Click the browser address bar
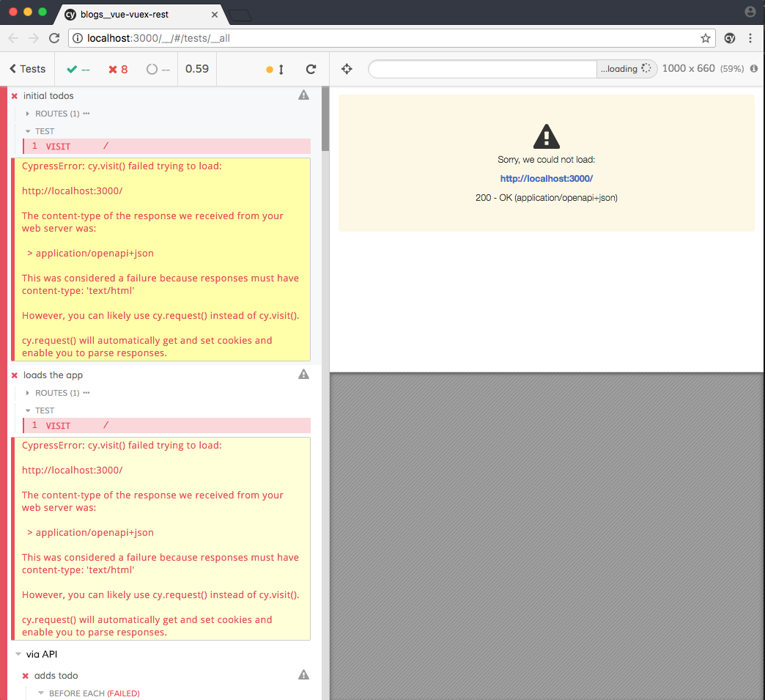Image resolution: width=765 pixels, height=700 pixels. pyautogui.click(x=392, y=38)
